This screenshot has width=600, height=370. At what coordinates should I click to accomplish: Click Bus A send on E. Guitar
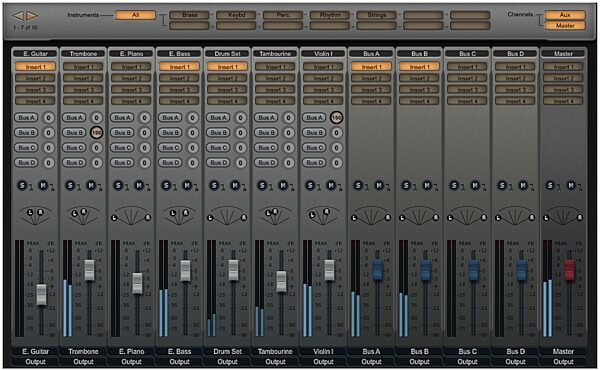[26, 117]
